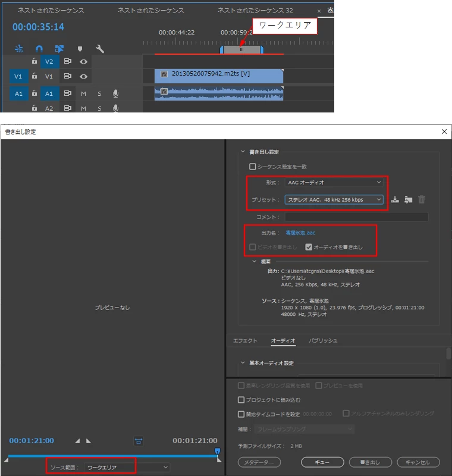Switch to the エフェクト tab

(x=245, y=340)
